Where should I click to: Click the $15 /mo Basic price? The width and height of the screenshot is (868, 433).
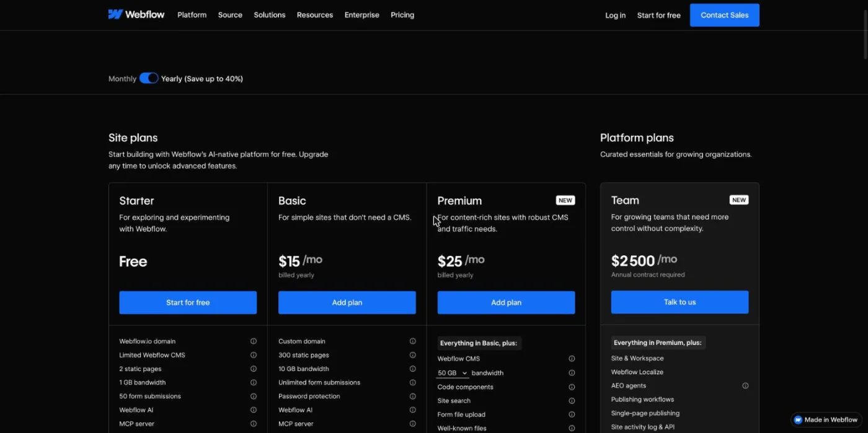300,261
